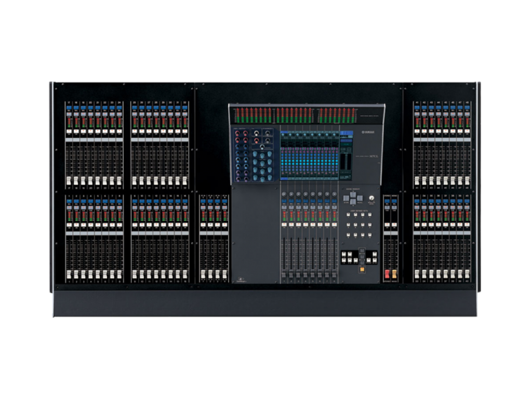Select ST IN 1 channel SEL key
The width and height of the screenshot is (532, 399).
click(x=203, y=202)
